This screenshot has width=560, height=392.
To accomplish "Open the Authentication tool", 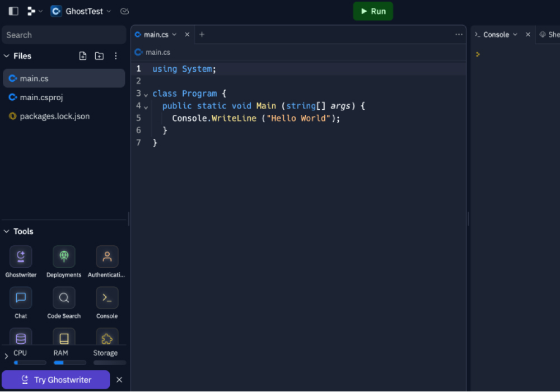I will 107,256.
